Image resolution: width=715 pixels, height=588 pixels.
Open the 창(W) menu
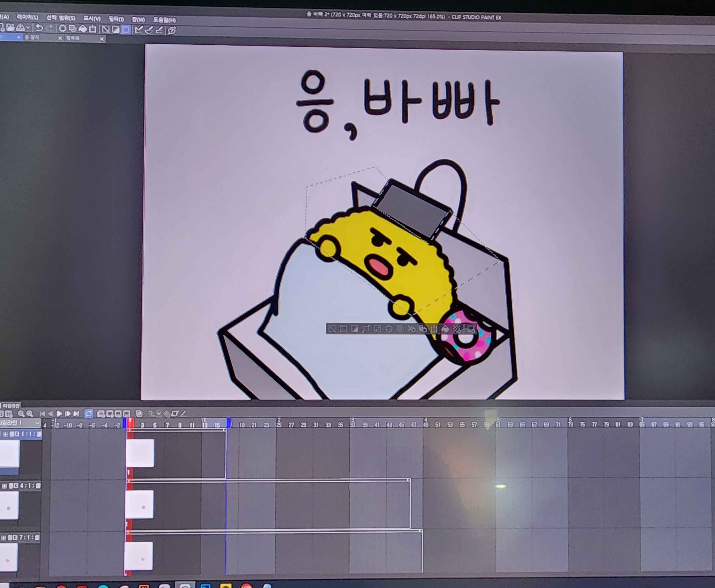[138, 20]
